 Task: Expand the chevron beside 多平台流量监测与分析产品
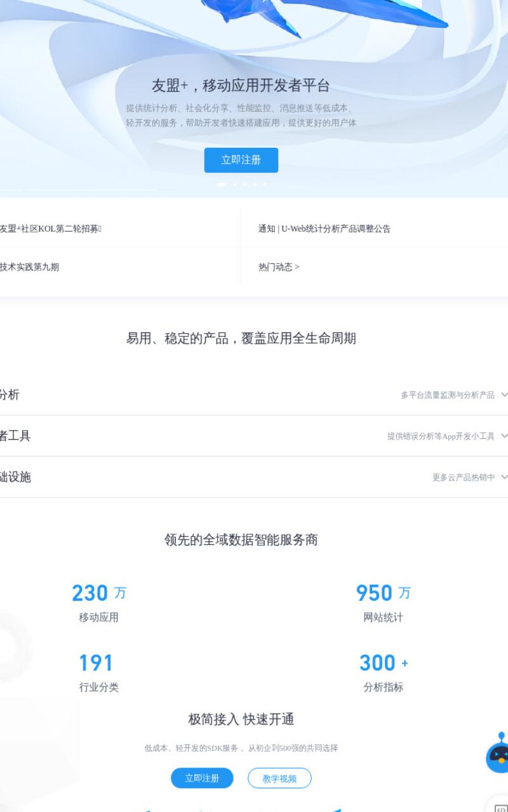[504, 395]
